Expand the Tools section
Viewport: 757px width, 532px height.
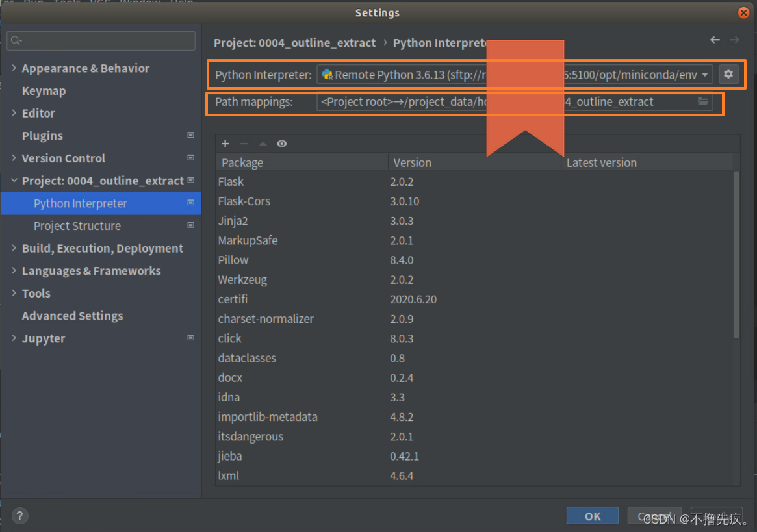(14, 293)
